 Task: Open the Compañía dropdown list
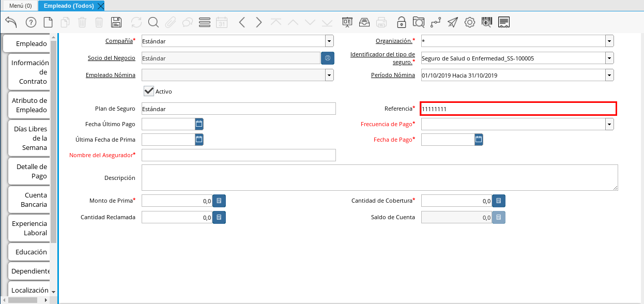(329, 41)
